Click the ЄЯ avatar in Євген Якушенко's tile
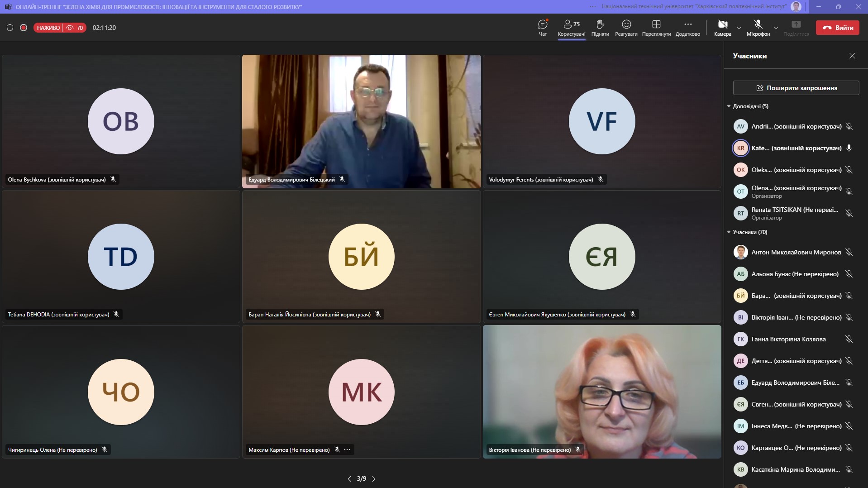Viewport: 868px width, 488px height. coord(602,257)
